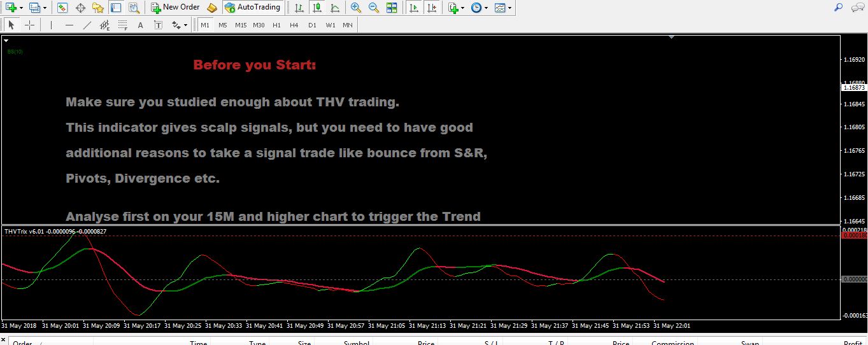Zoom out on the chart

pos(373,8)
